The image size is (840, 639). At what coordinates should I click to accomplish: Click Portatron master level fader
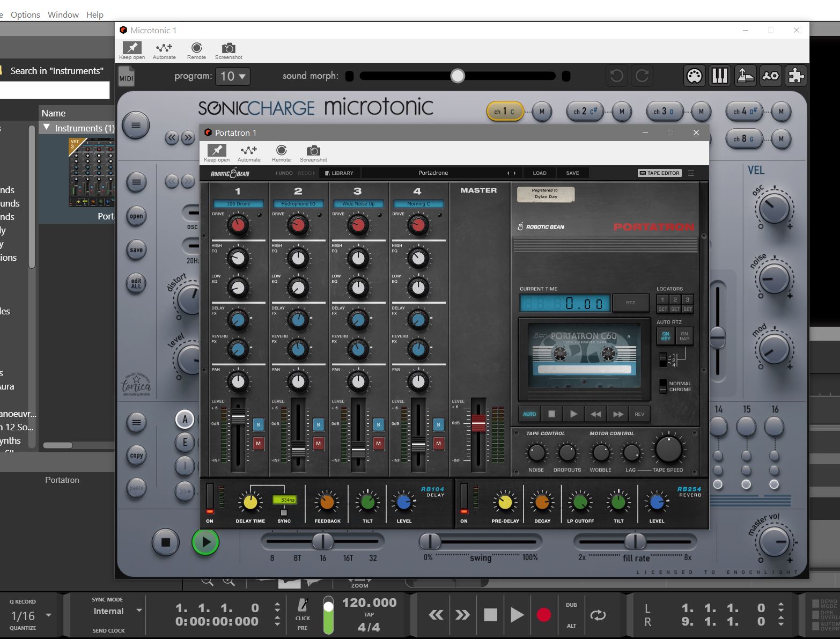tap(478, 423)
